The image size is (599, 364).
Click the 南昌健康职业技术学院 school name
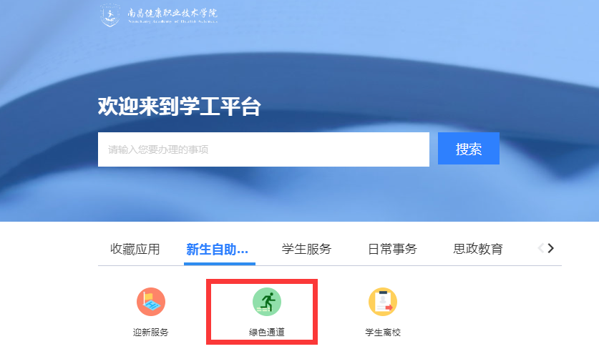pyautogui.click(x=172, y=13)
